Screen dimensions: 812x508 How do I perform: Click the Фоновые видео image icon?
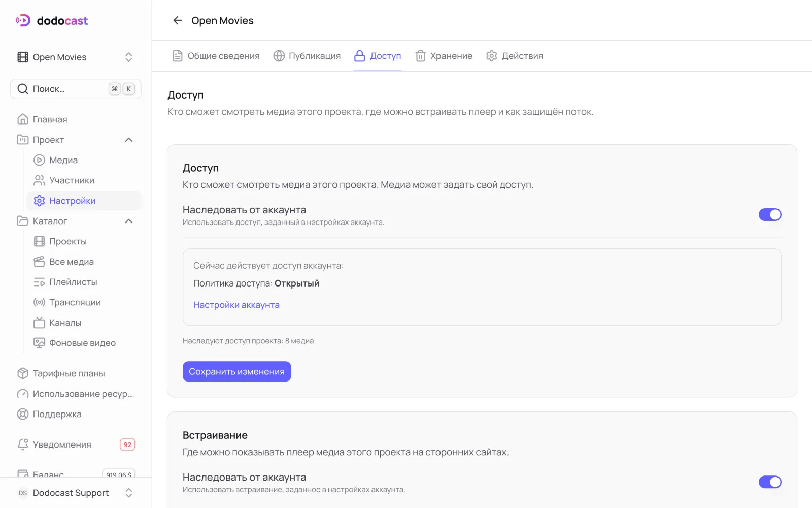pyautogui.click(x=39, y=343)
